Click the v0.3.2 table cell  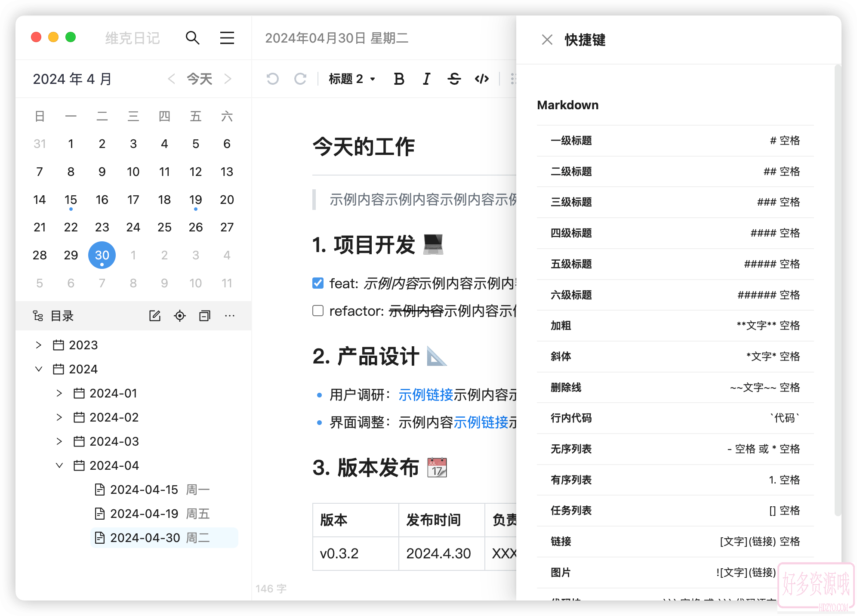356,554
